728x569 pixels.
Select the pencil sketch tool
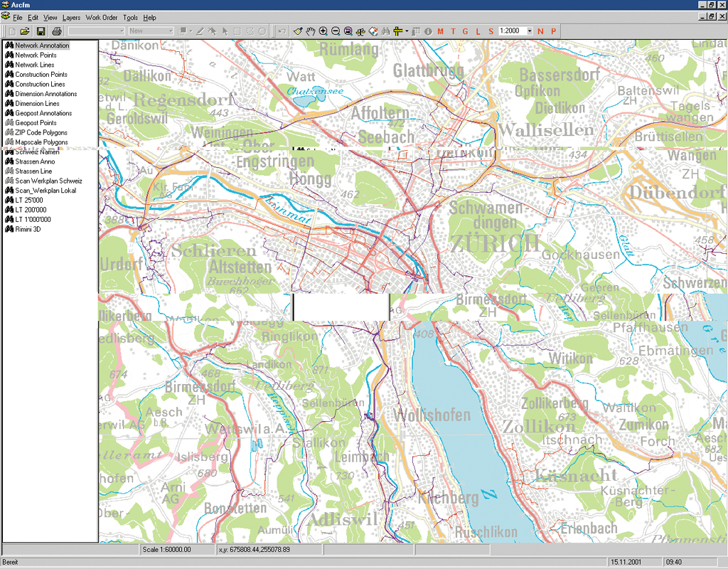200,31
